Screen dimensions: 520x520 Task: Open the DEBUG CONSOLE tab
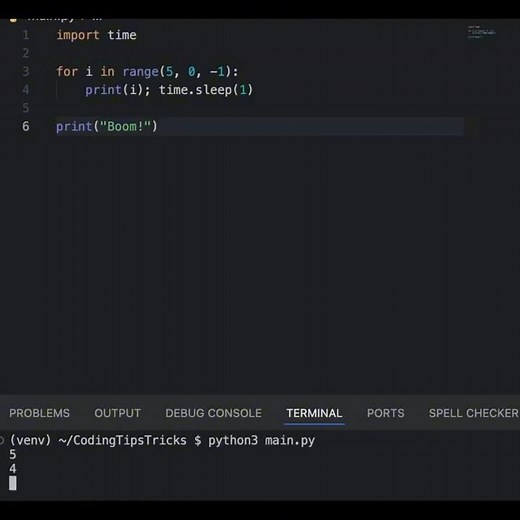[213, 413]
